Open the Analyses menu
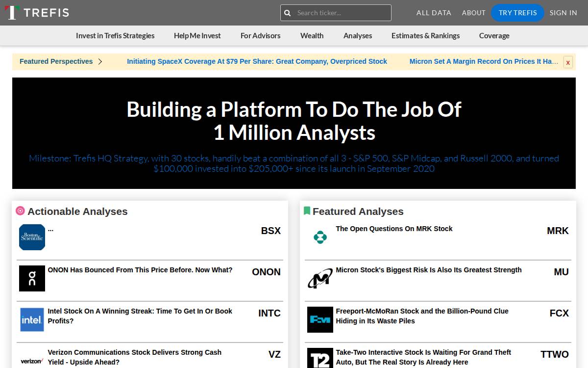The height and width of the screenshot is (368, 588). pos(358,36)
